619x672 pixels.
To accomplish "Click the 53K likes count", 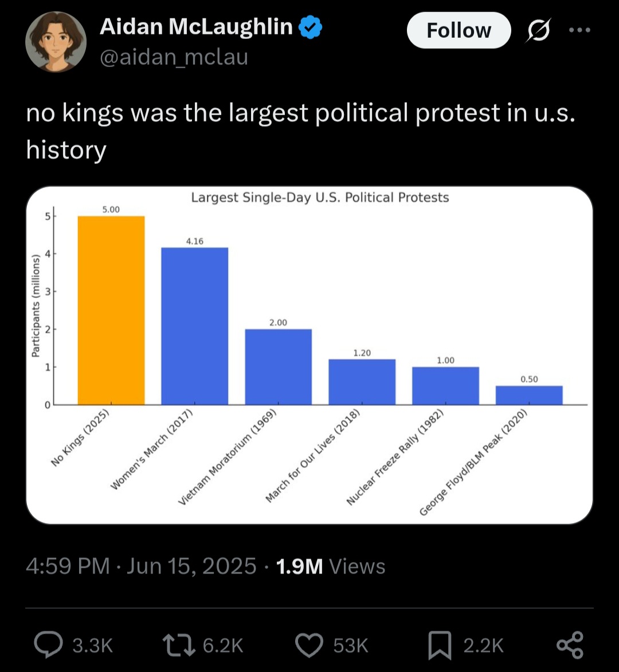I will coord(351,646).
